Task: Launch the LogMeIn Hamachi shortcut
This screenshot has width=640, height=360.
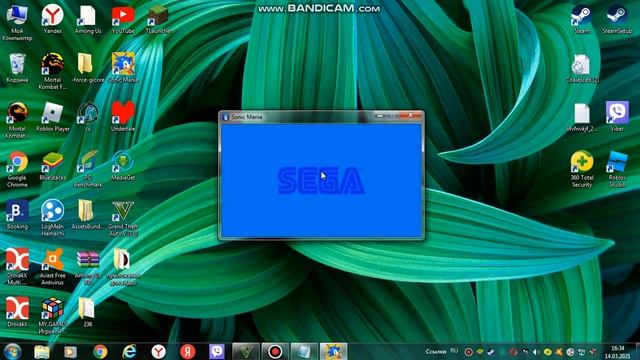Action: click(53, 218)
